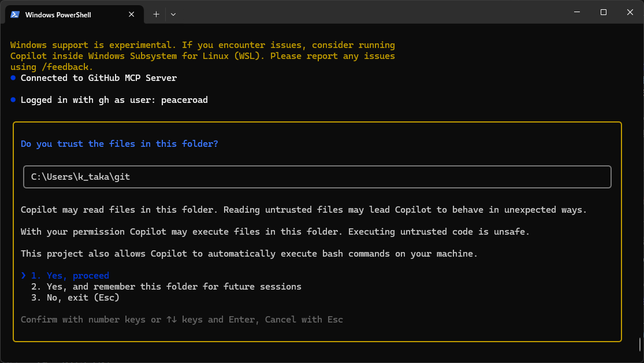Click the 'Do you trust the files' heading
Viewport: 644px width, 363px height.
click(120, 144)
